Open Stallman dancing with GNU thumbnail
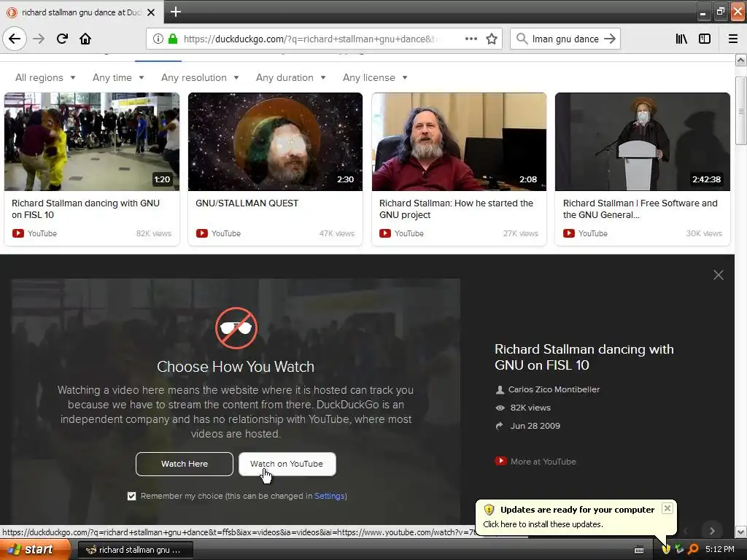 92,141
